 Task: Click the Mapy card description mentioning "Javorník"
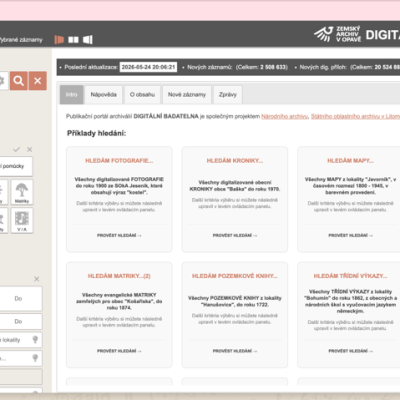(x=350, y=186)
